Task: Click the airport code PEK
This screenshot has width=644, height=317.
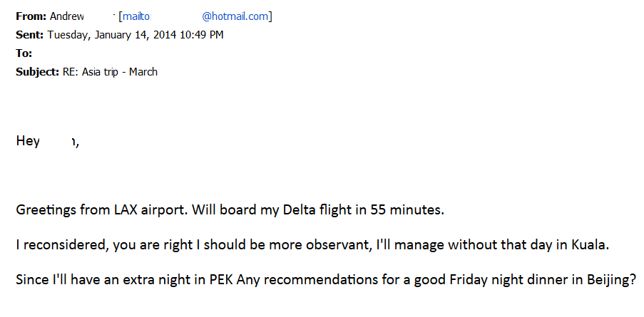Action: coord(222,281)
